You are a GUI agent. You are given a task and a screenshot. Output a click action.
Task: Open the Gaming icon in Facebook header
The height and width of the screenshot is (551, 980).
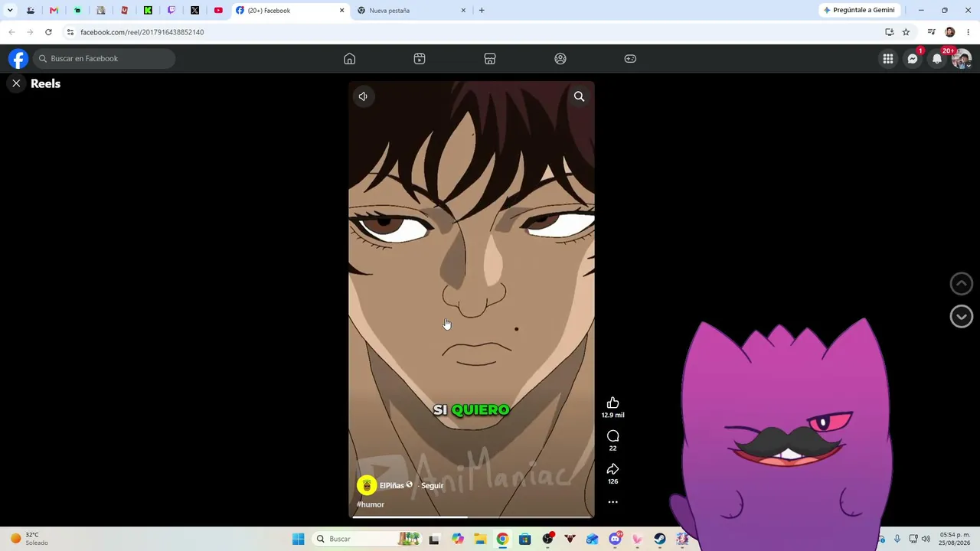tap(630, 59)
